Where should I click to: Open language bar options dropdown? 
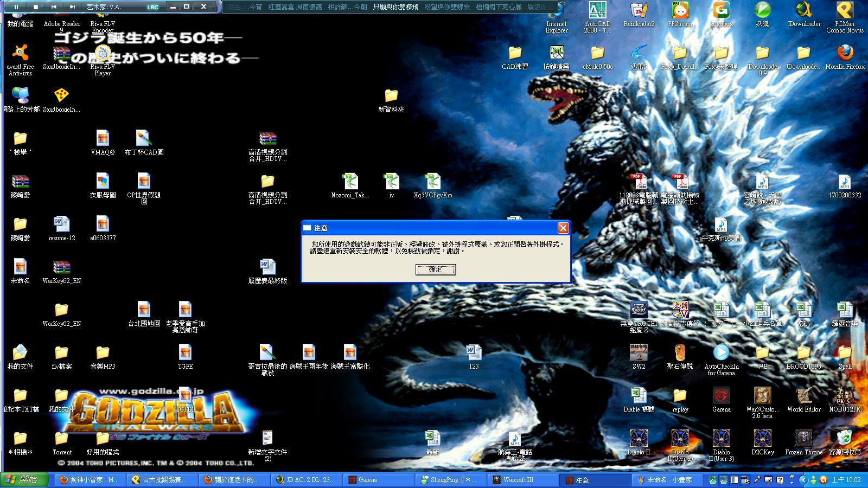click(792, 480)
